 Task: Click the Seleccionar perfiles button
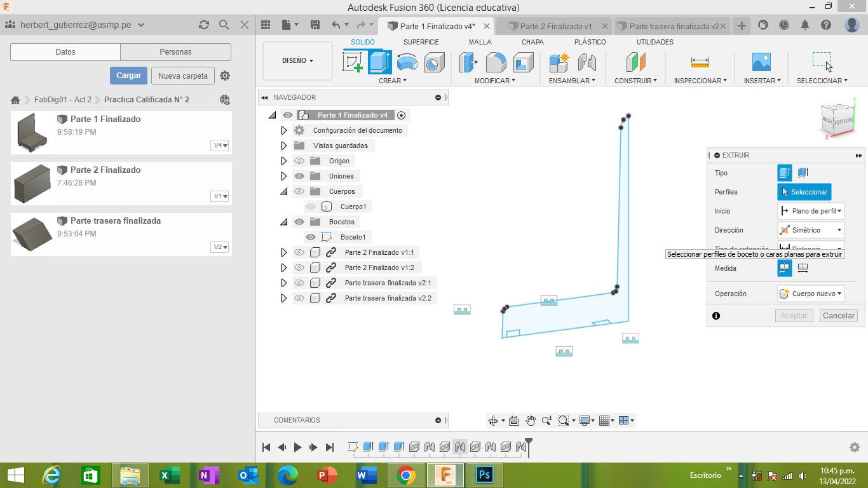click(x=804, y=192)
